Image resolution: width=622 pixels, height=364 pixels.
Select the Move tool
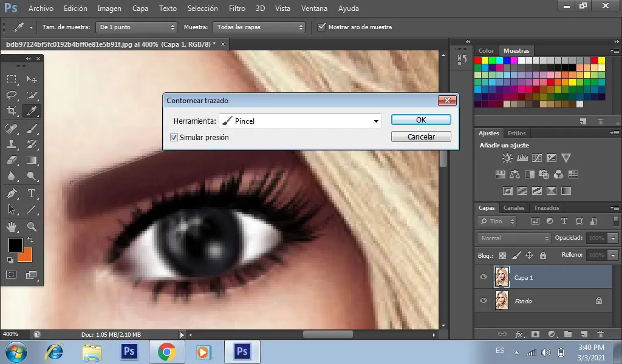point(32,79)
